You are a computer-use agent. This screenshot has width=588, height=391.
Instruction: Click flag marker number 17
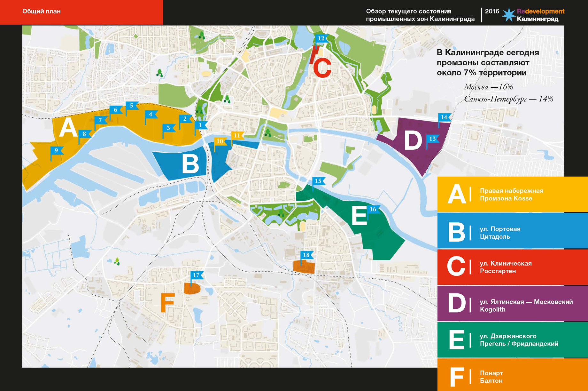[197, 275]
